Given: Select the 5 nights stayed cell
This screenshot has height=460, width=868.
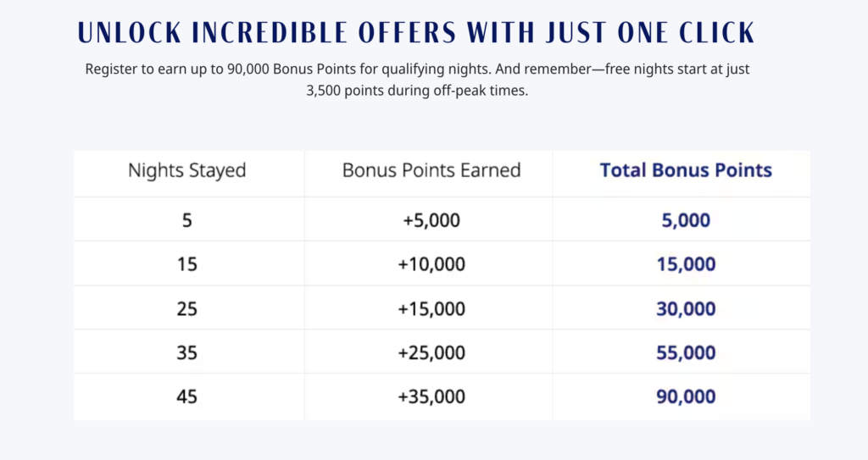Looking at the screenshot, I should 187,220.
